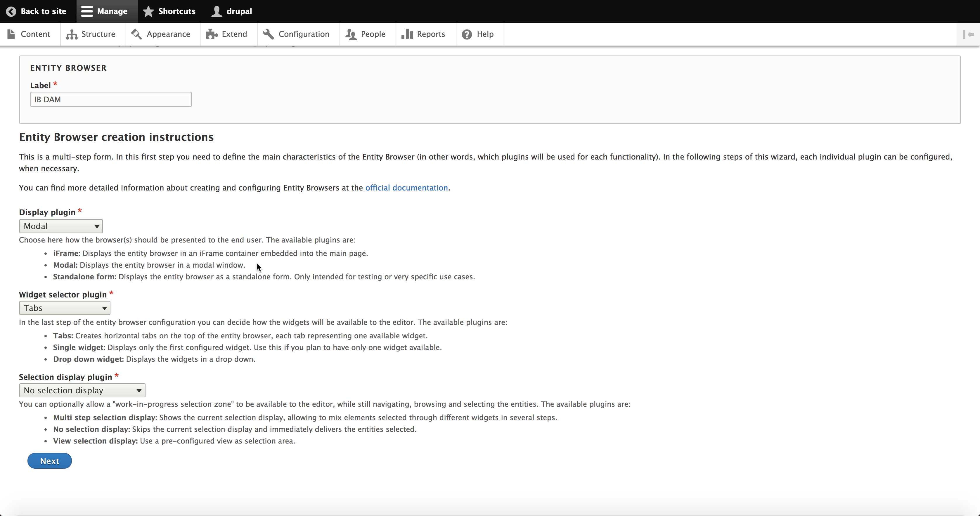Viewport: 980px width, 516px height.
Task: Expand the Widget selector plugin dropdown
Action: click(65, 308)
